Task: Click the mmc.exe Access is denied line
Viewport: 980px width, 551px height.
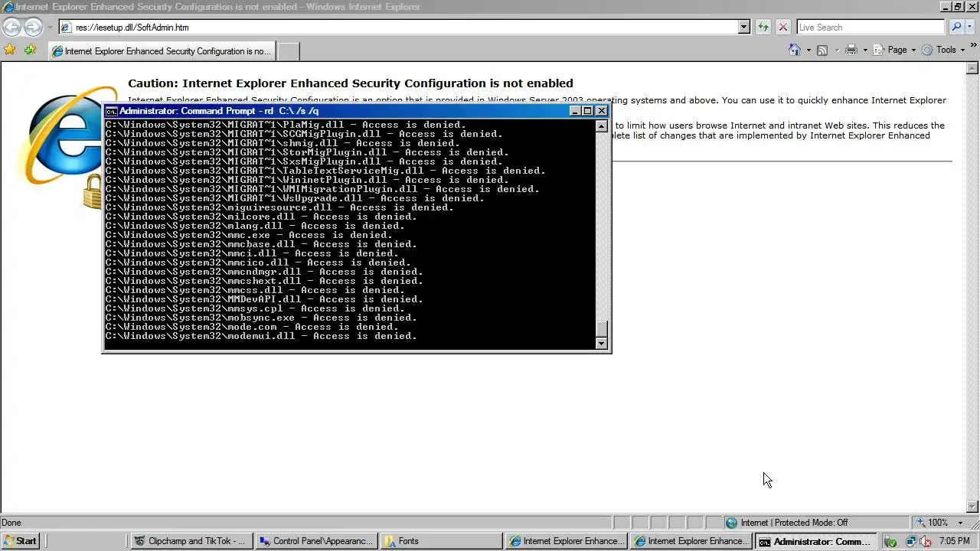Action: click(249, 235)
